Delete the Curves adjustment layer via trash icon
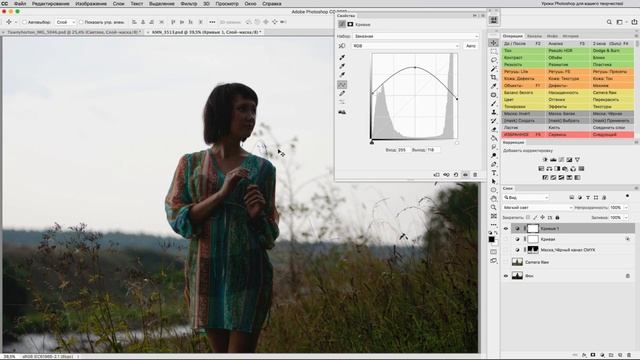Image resolution: width=640 pixels, height=360 pixels. 475,175
